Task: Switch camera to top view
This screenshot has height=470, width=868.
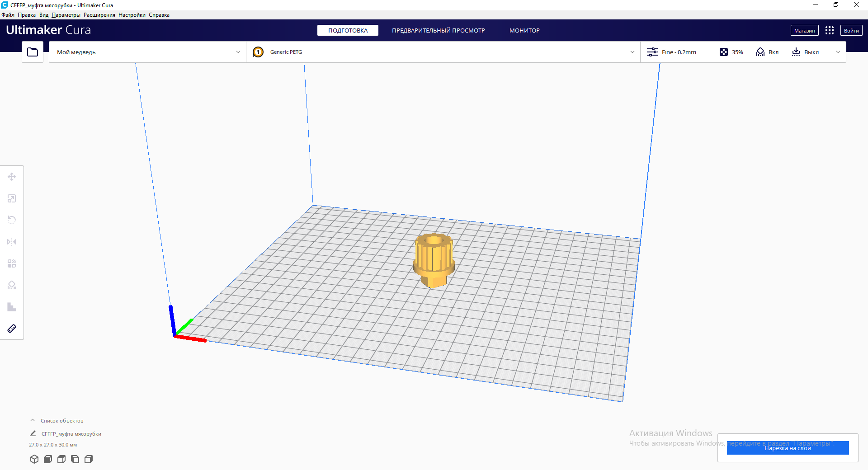Action: point(61,459)
